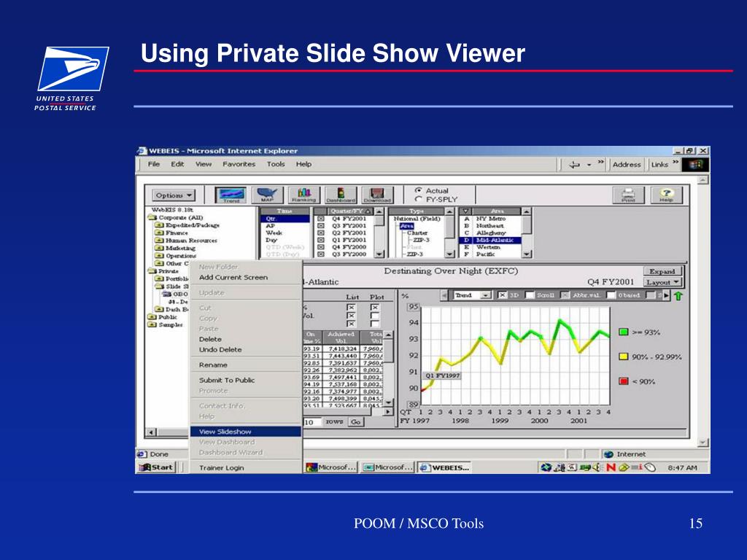
Task: Click the Help question-mark icon
Action: 667,195
